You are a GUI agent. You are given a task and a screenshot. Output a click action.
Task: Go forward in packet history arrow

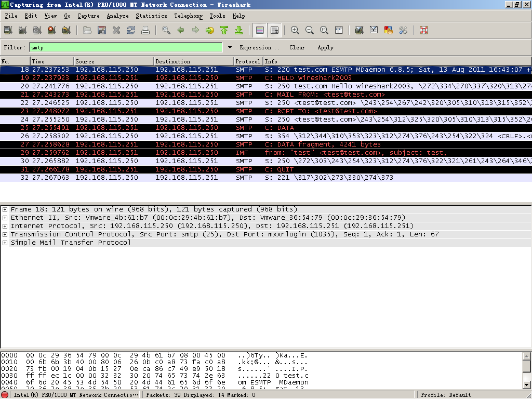click(195, 30)
